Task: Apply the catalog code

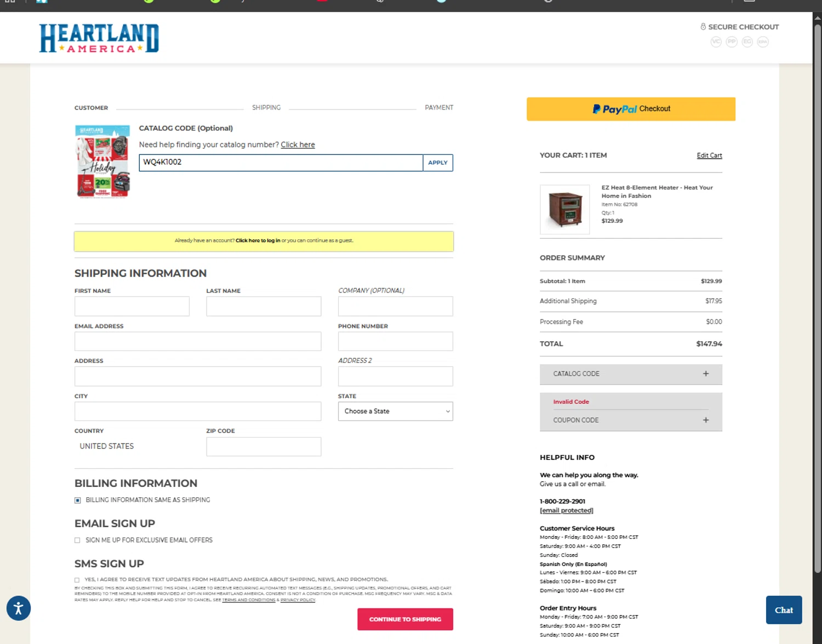Action: 438,163
